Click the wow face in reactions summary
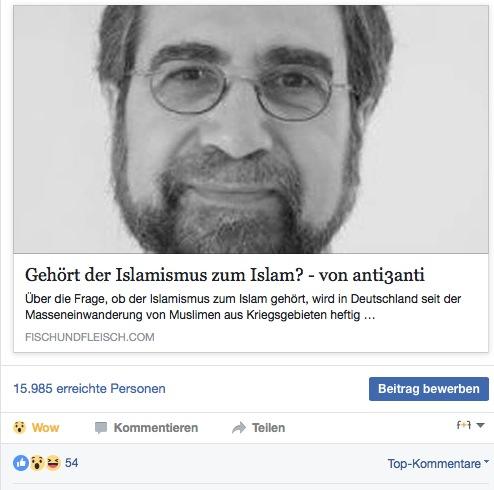Screen dimensions: 494x490 (x=37, y=463)
